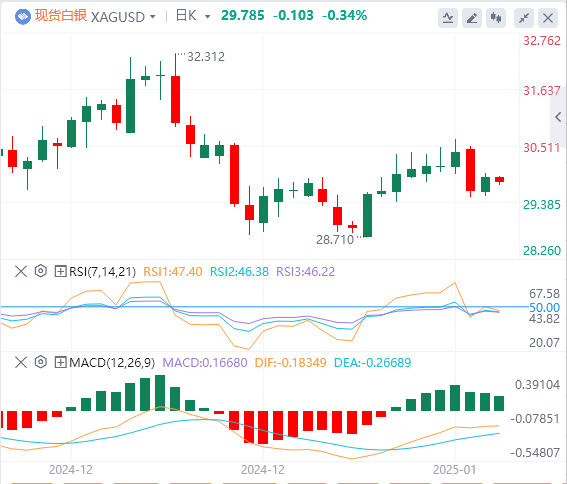Click the 31.637 price axis label
The width and height of the screenshot is (567, 484).
coord(542,90)
